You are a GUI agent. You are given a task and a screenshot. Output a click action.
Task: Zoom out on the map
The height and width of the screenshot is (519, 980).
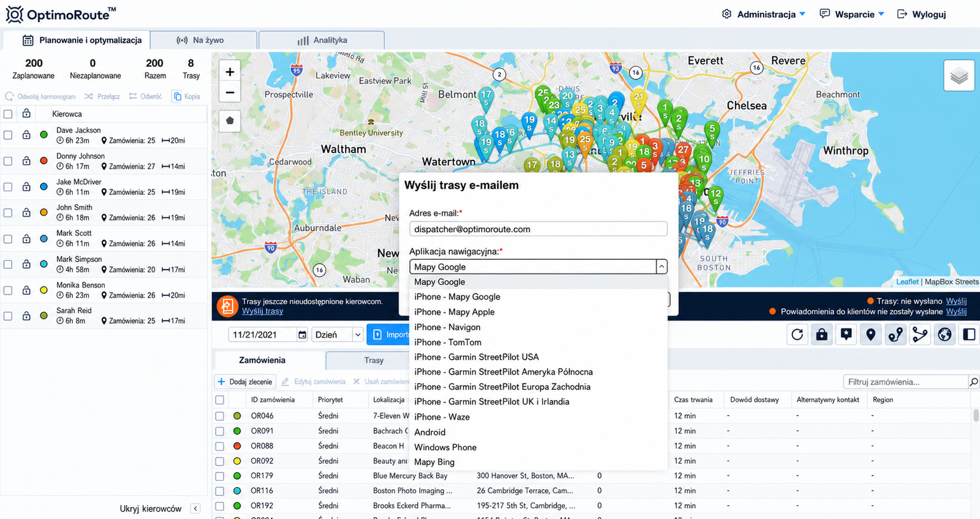(230, 93)
